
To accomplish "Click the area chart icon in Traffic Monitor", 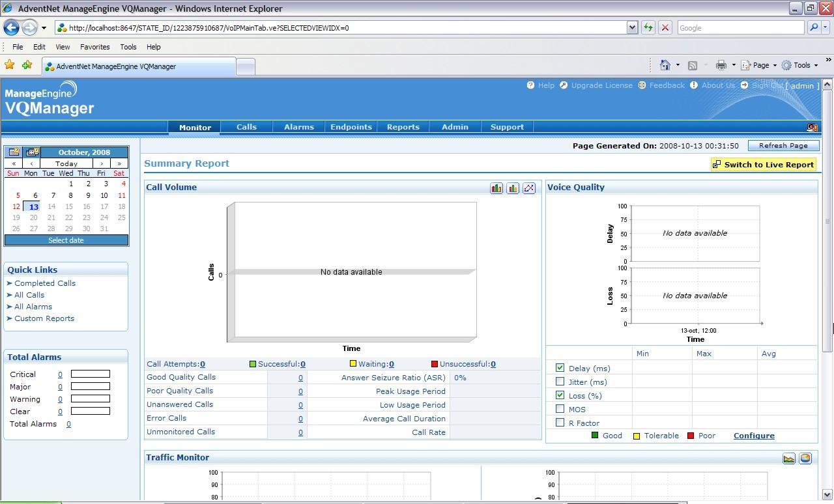I will [789, 458].
